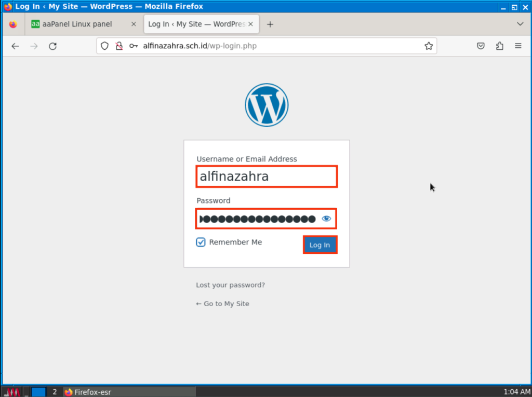Click the Lost your password? link
The height and width of the screenshot is (397, 532).
pyautogui.click(x=230, y=285)
